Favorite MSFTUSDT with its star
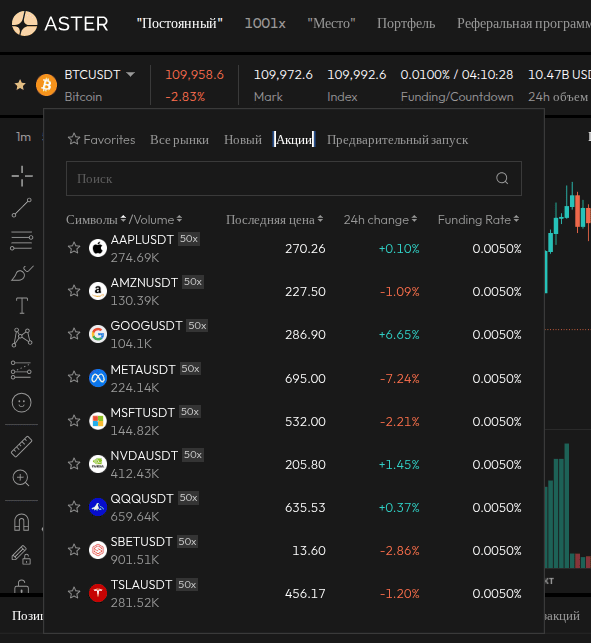591x643 pixels. click(x=74, y=421)
